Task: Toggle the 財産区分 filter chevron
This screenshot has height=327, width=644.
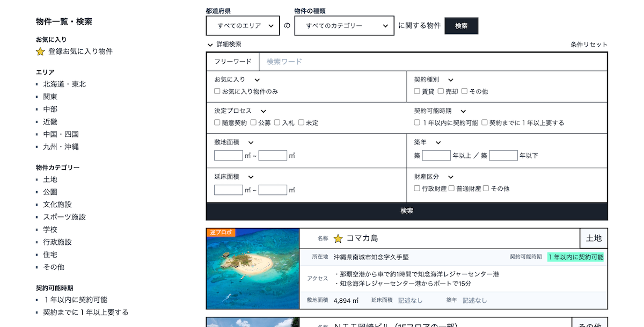Action: (451, 177)
